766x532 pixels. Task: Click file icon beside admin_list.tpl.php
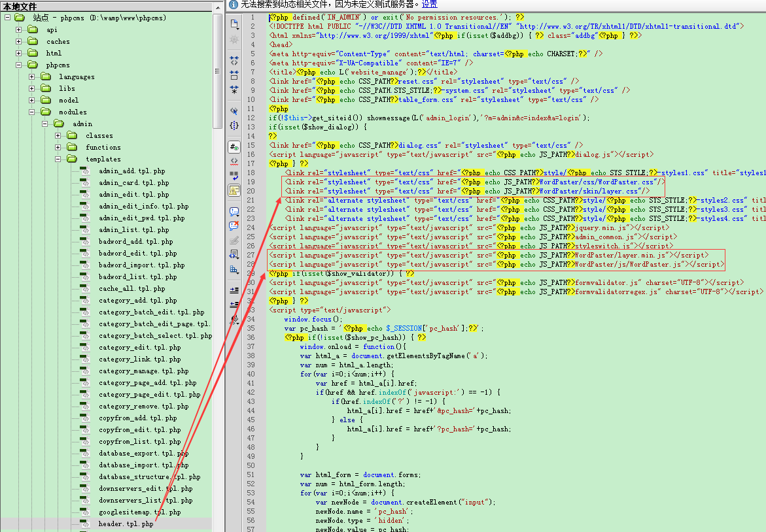85,229
